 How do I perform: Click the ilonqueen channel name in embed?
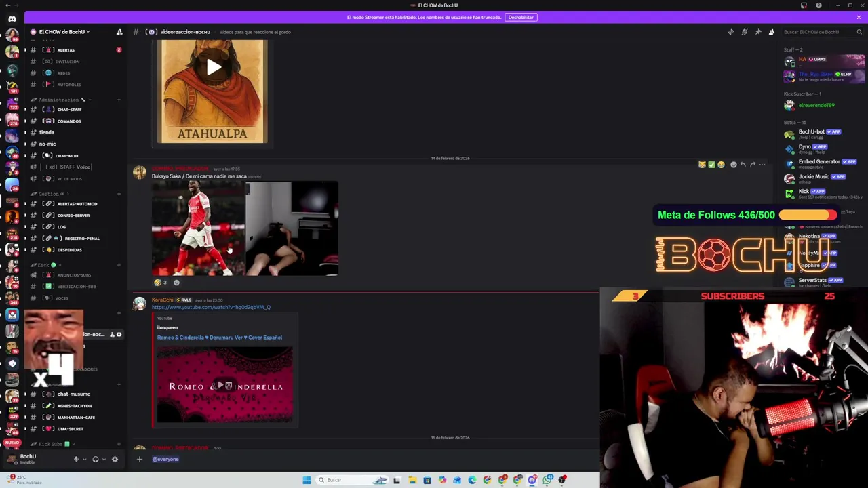pos(167,328)
